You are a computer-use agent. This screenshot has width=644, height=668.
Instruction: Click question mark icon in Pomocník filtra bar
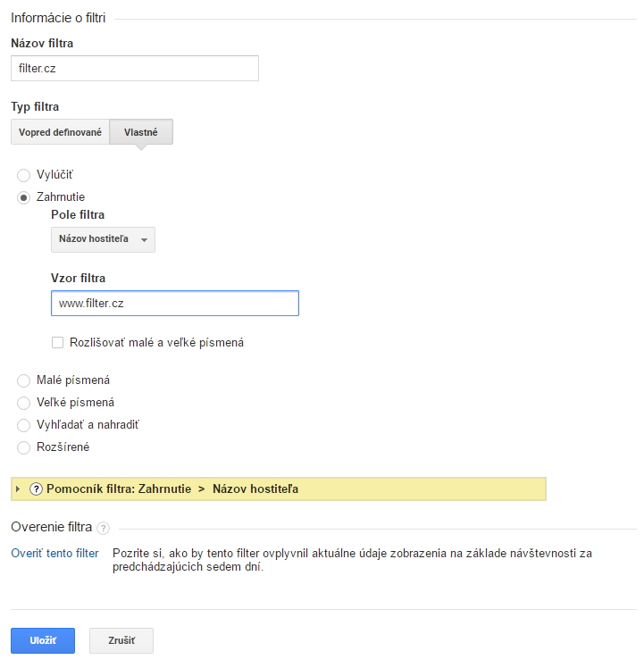click(37, 488)
